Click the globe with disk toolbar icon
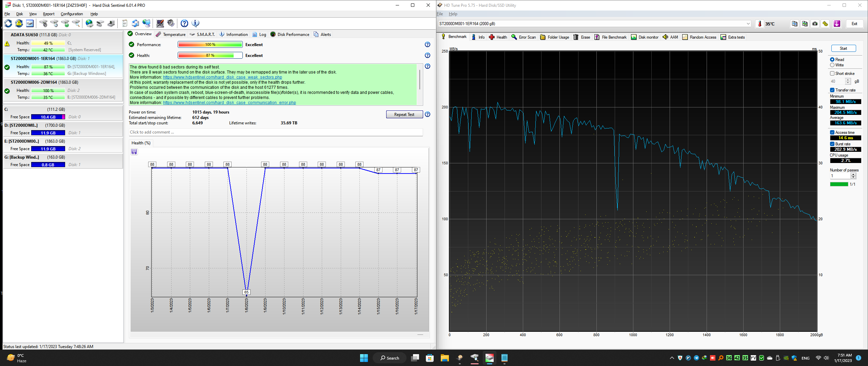 click(89, 23)
